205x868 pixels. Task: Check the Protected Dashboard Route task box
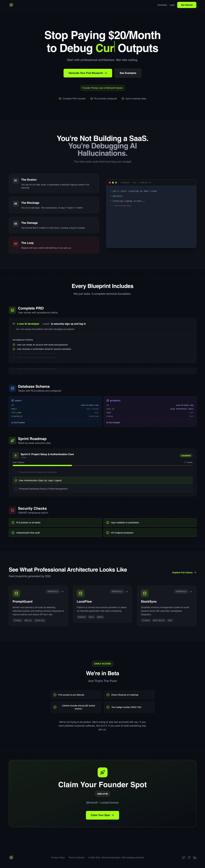click(16, 489)
